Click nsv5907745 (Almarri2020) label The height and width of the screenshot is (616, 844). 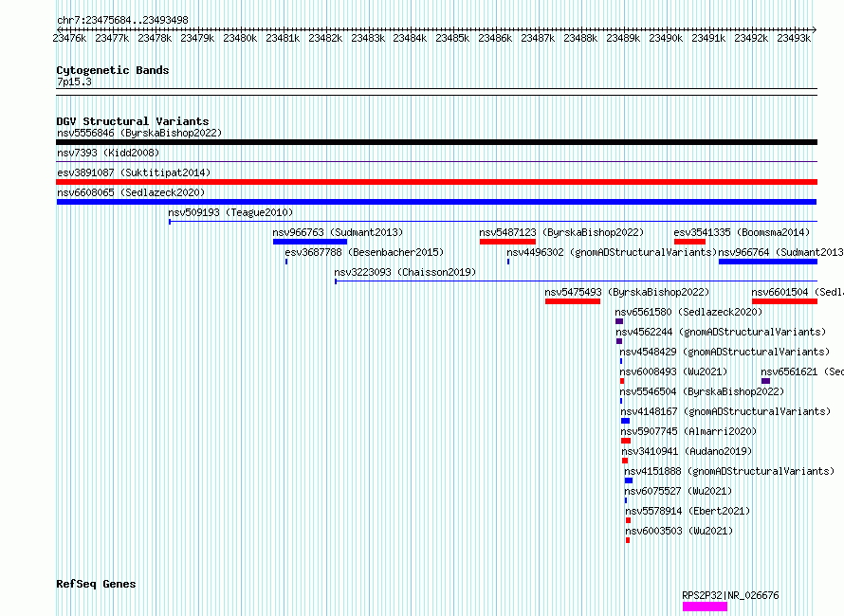pyautogui.click(x=688, y=431)
